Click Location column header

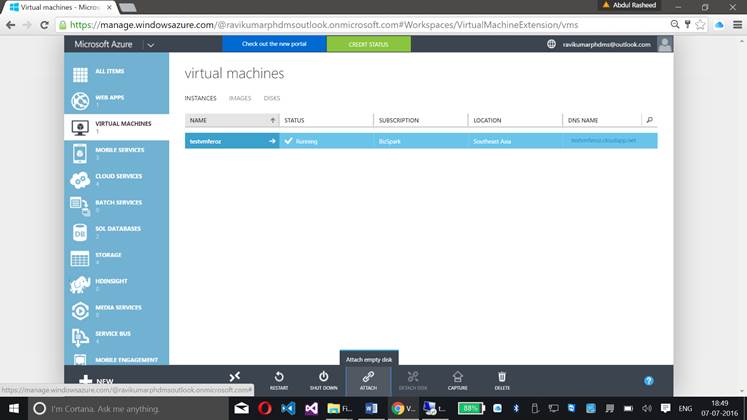point(515,120)
